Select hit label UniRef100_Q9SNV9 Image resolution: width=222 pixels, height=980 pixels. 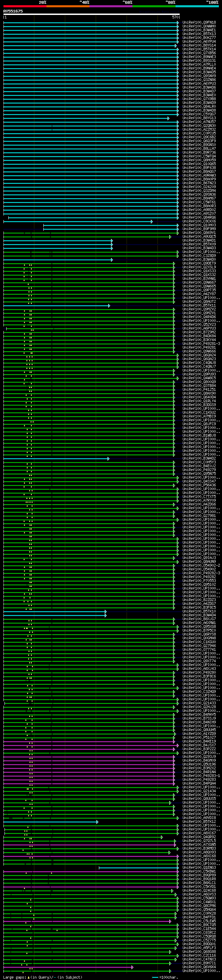click(x=199, y=76)
